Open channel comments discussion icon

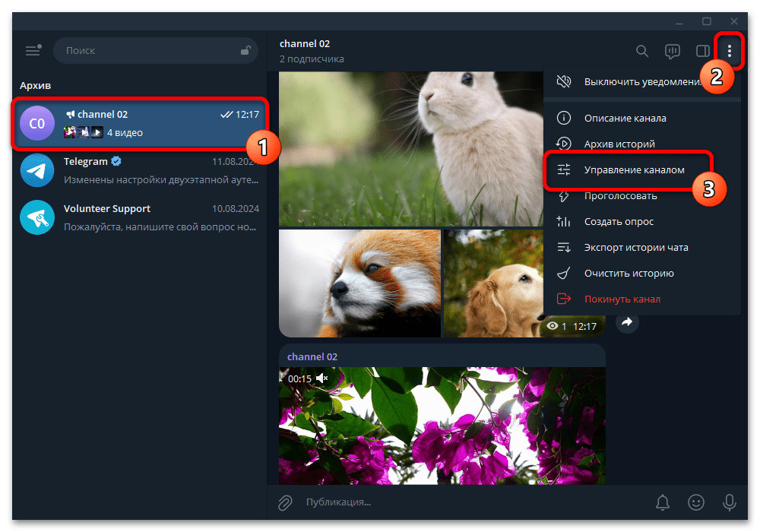click(672, 51)
